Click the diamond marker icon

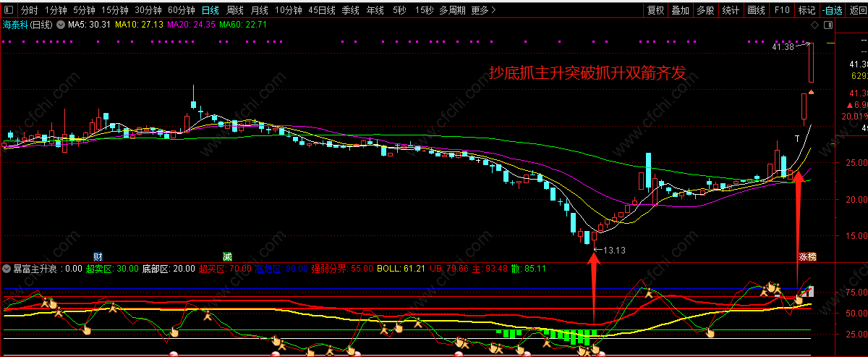tap(814, 25)
